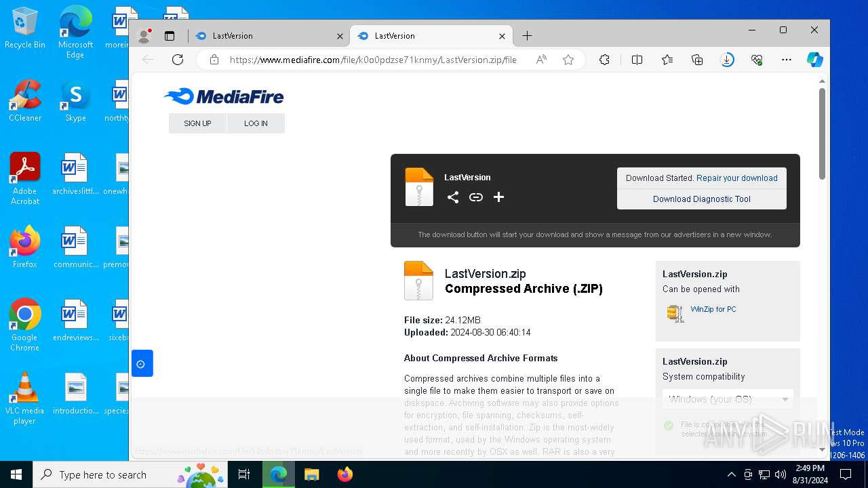Click the MediaFire logo
The height and width of the screenshot is (488, 868).
[224, 97]
